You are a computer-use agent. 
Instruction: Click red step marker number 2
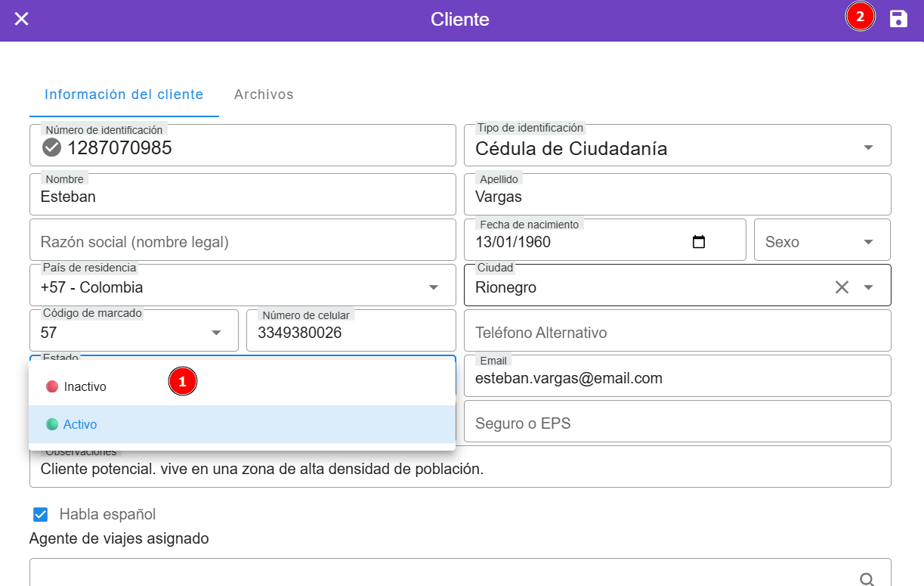click(860, 17)
